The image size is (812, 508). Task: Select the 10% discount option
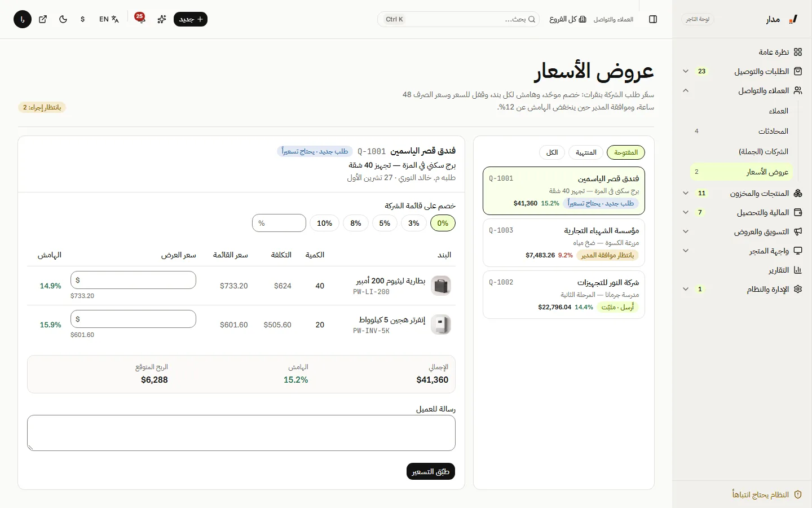pyautogui.click(x=325, y=223)
